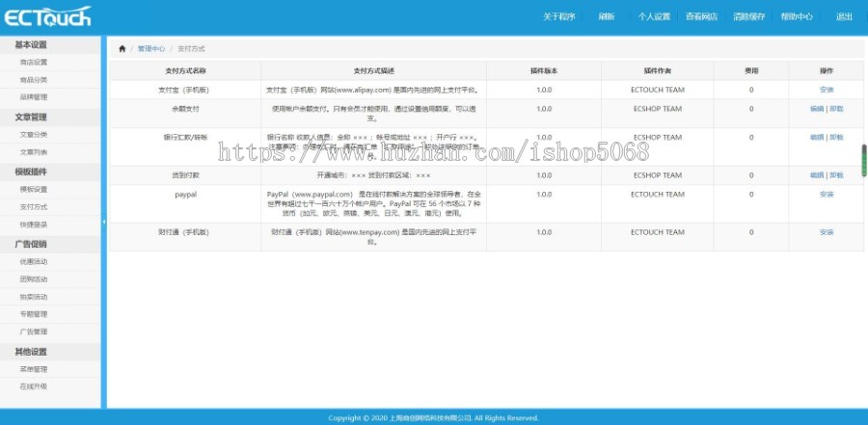Click the green page scrollbar thumb
Screen dimensions: 868x425
(x=863, y=161)
